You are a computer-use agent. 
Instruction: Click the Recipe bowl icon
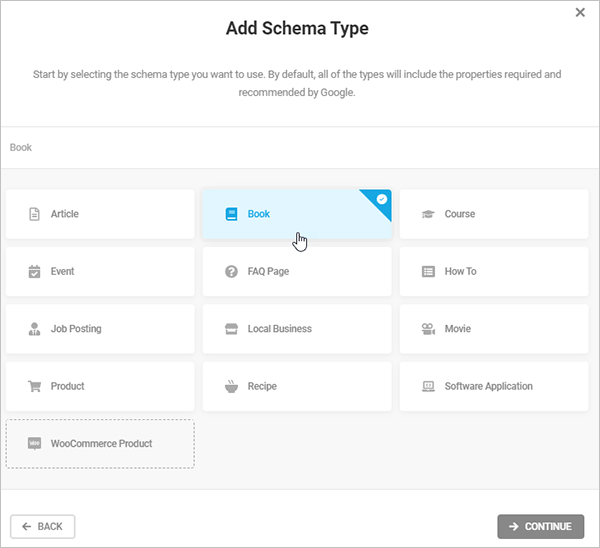point(231,386)
